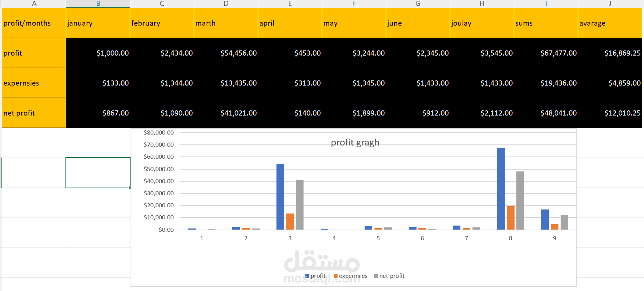Viewport: 644px width, 291px height.
Task: Select the cell containing $133.00
Action: (x=98, y=83)
